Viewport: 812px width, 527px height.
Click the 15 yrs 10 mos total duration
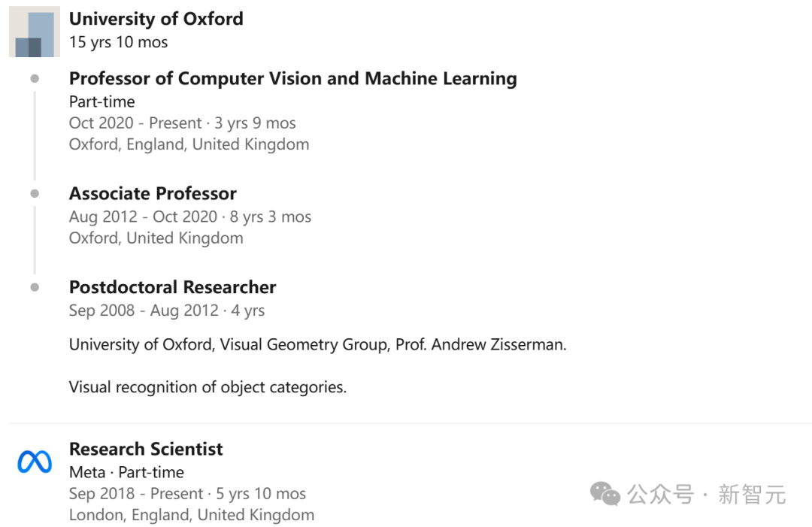(118, 42)
